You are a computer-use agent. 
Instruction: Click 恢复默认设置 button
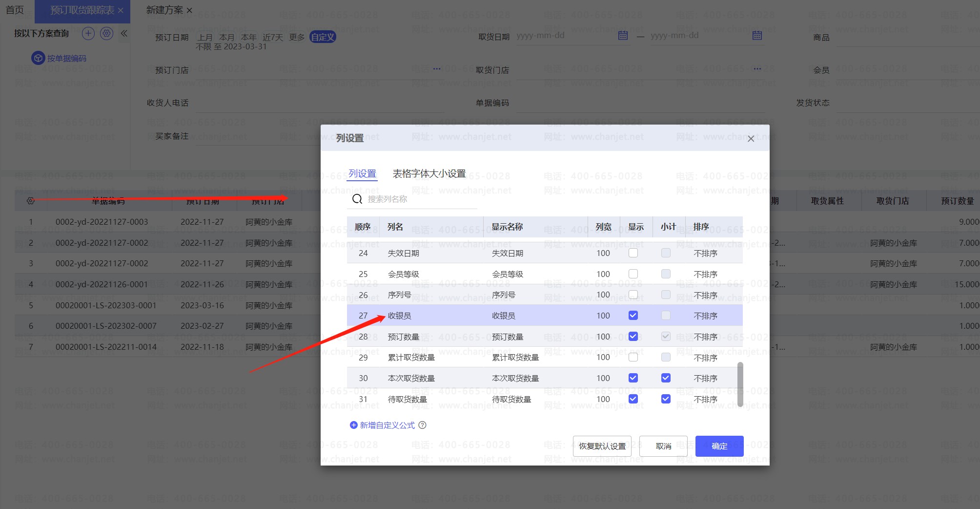click(602, 446)
